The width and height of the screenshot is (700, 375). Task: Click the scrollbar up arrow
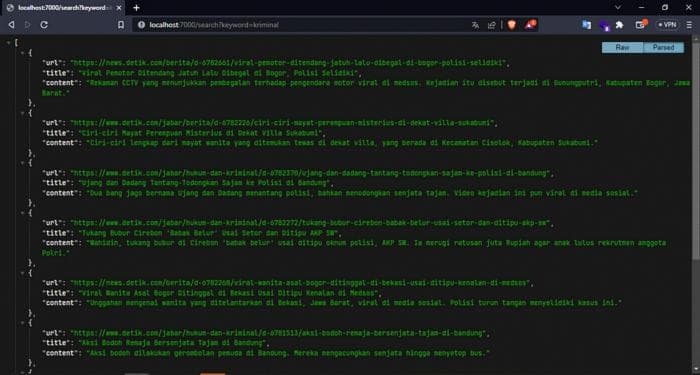coord(696,39)
